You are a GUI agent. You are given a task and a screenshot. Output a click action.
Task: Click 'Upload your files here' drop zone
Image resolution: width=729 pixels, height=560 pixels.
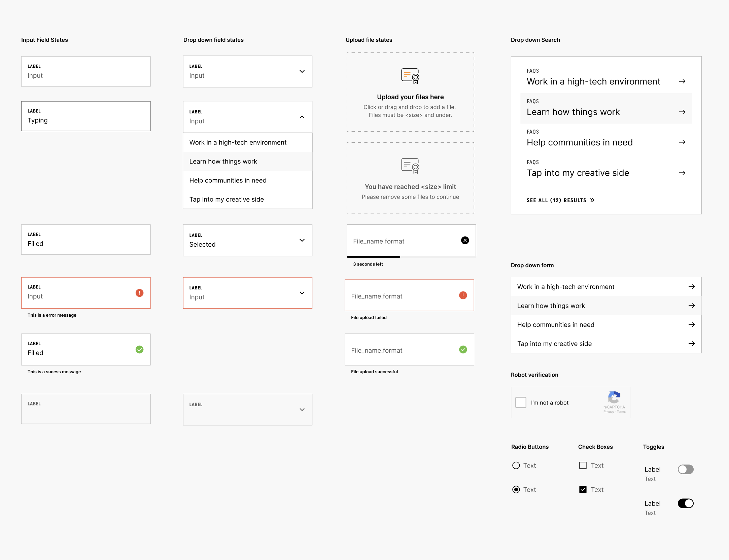[x=410, y=97]
